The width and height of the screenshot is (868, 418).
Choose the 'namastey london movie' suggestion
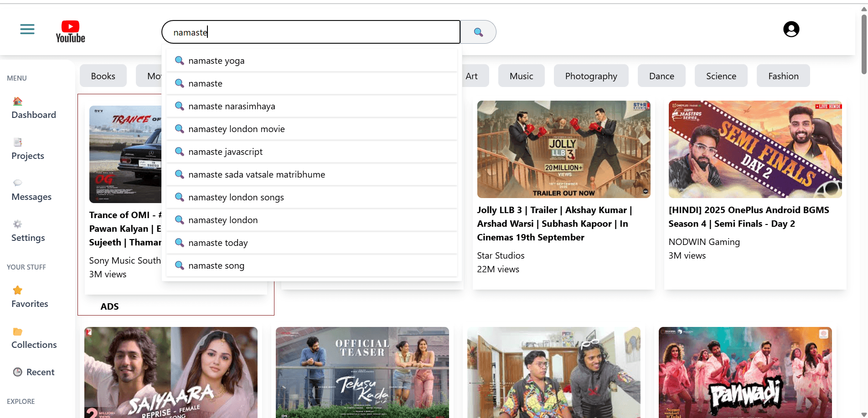point(236,129)
